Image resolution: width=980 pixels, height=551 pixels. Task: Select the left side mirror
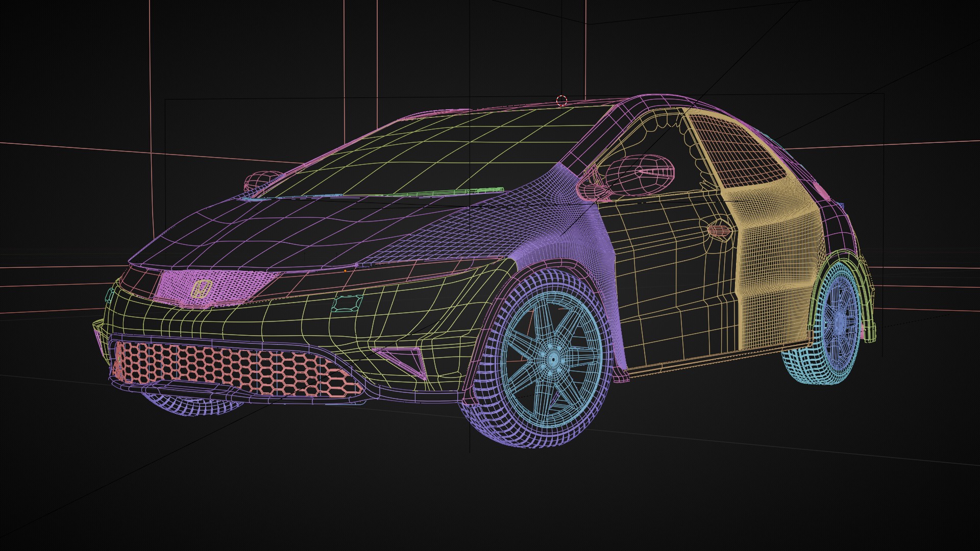259,180
